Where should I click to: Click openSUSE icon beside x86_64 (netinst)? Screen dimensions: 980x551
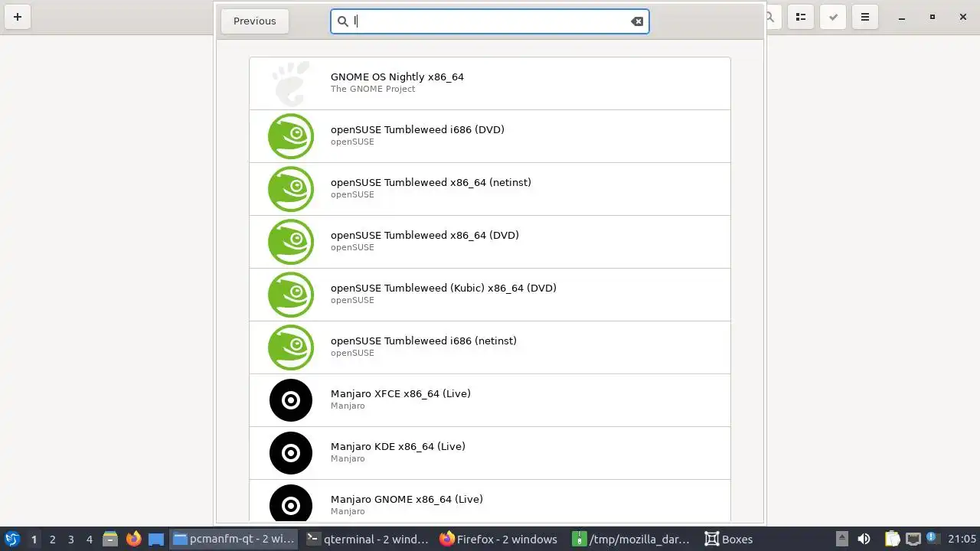(x=291, y=189)
